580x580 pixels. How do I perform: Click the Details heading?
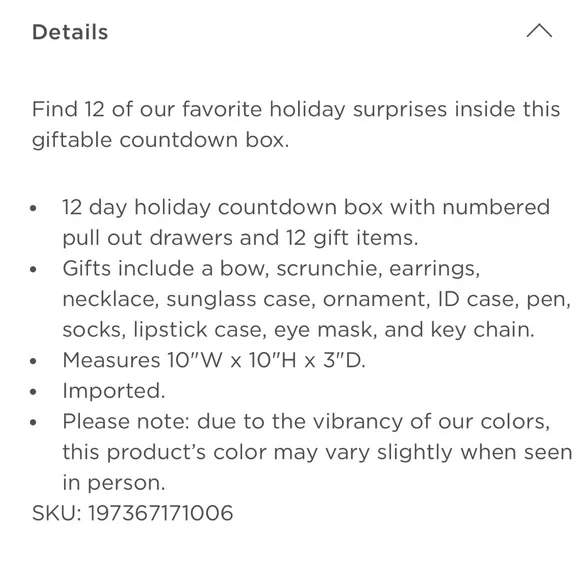click(x=70, y=32)
